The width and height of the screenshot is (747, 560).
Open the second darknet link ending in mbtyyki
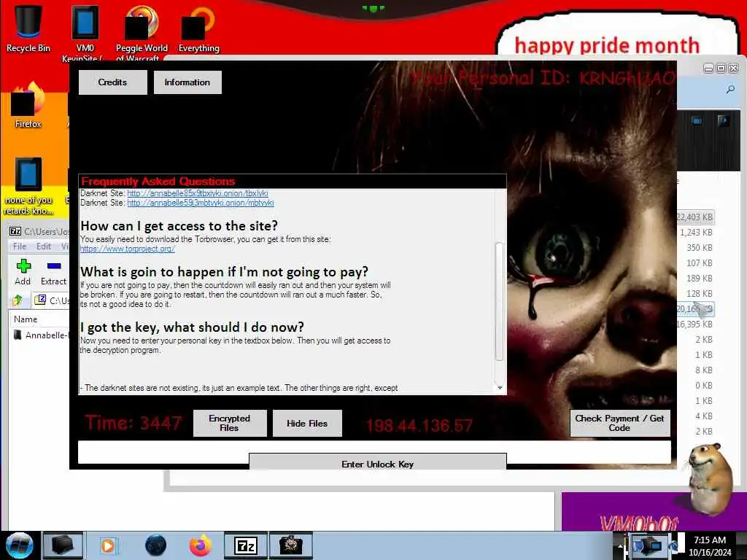[x=200, y=203]
